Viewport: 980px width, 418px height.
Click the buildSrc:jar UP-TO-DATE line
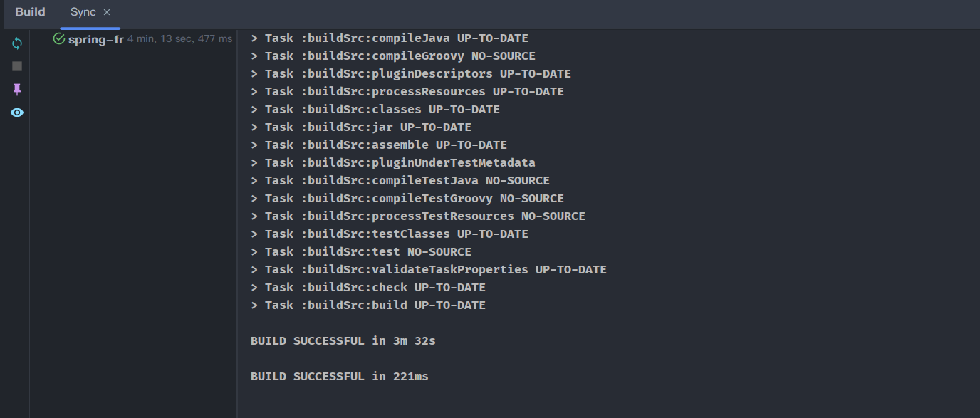(x=367, y=127)
